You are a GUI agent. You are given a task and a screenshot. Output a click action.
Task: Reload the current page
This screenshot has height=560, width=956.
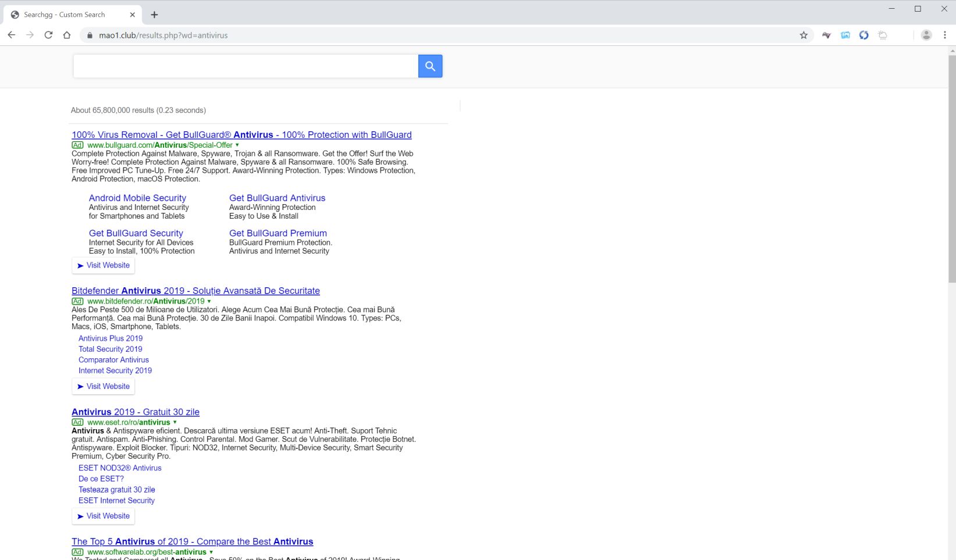click(48, 35)
